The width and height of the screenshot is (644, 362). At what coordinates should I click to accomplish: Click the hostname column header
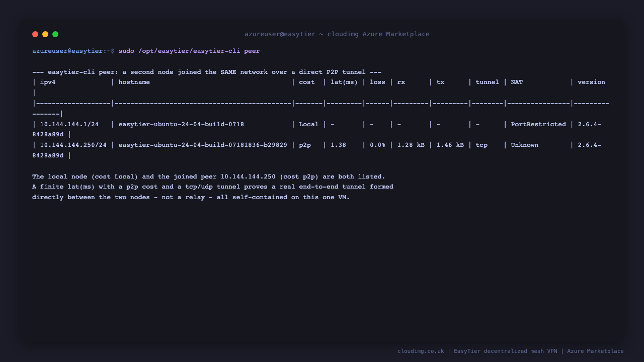(134, 82)
